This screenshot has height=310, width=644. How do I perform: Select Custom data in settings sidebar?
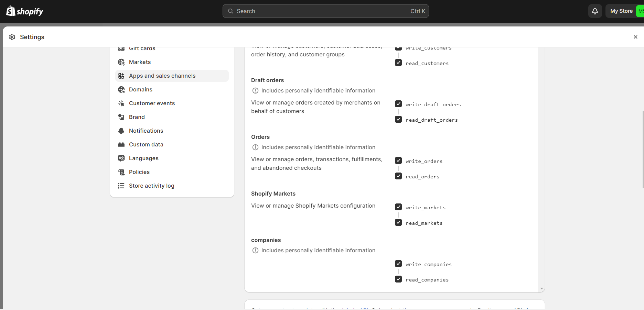click(146, 145)
